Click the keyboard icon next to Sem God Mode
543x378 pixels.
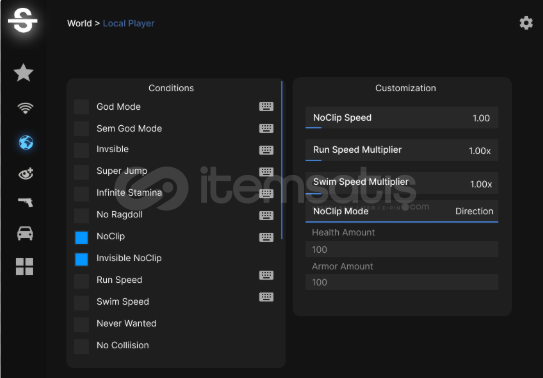[x=266, y=128]
